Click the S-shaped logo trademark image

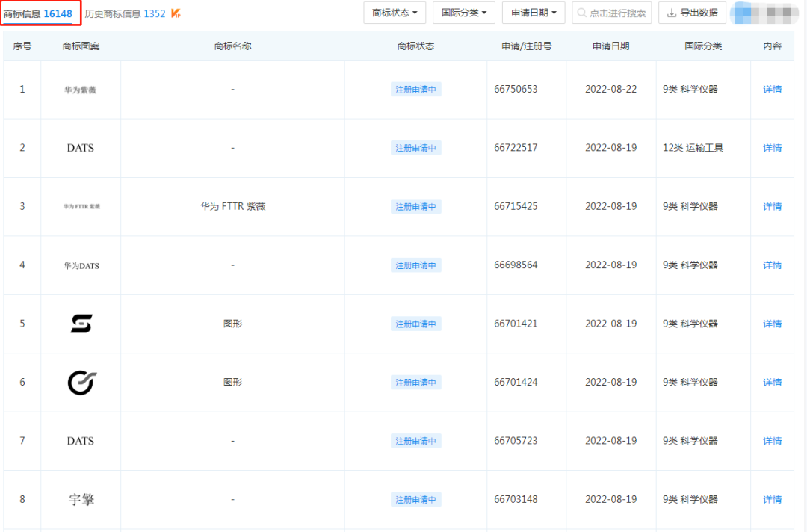[81, 324]
